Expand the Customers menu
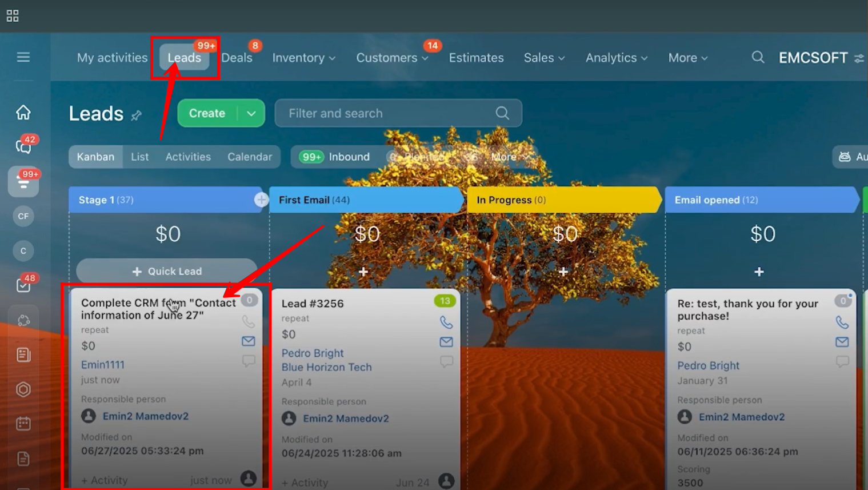868x490 pixels. coord(392,58)
